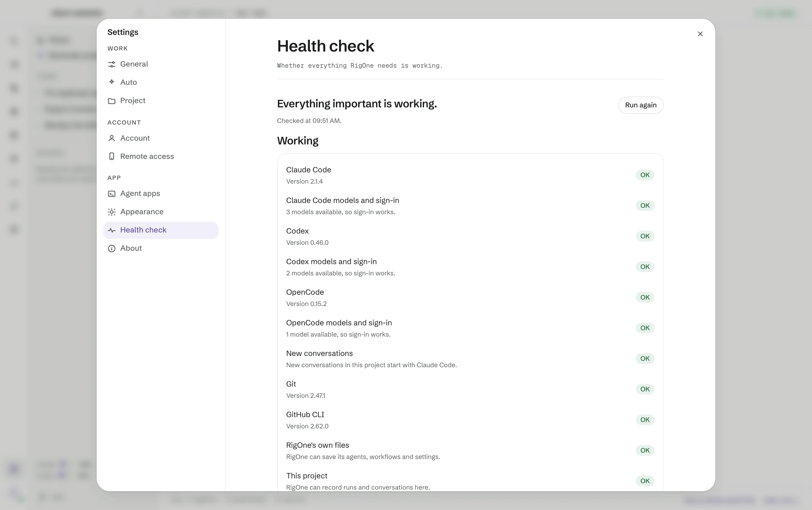Click the OK badge for Git

coord(645,389)
